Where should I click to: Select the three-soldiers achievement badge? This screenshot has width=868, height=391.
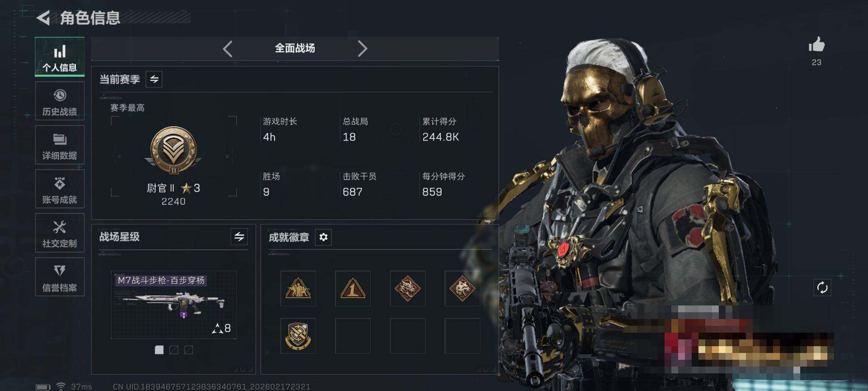[x=298, y=289]
